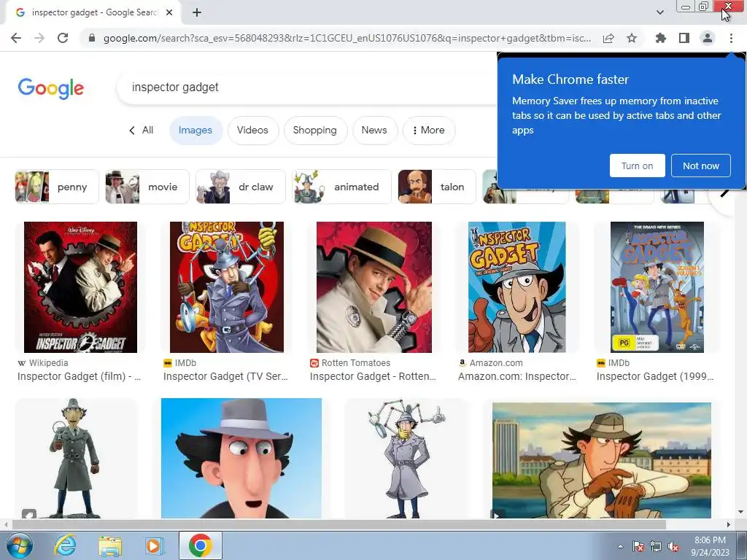Open Inspector Gadget (TV Ser... link
Viewport: 747px width, 560px height.
point(225,377)
